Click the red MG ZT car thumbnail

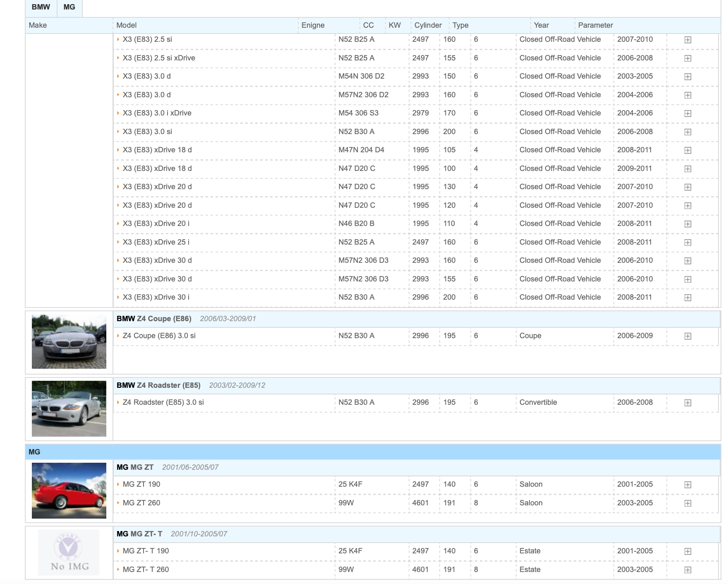[69, 490]
